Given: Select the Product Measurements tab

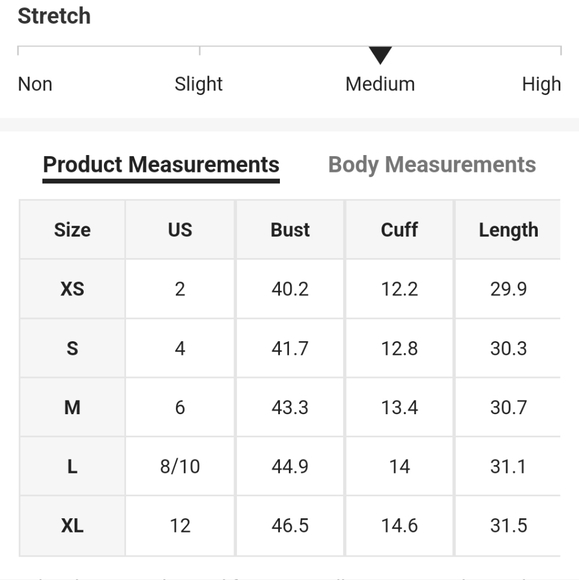Looking at the screenshot, I should [161, 165].
